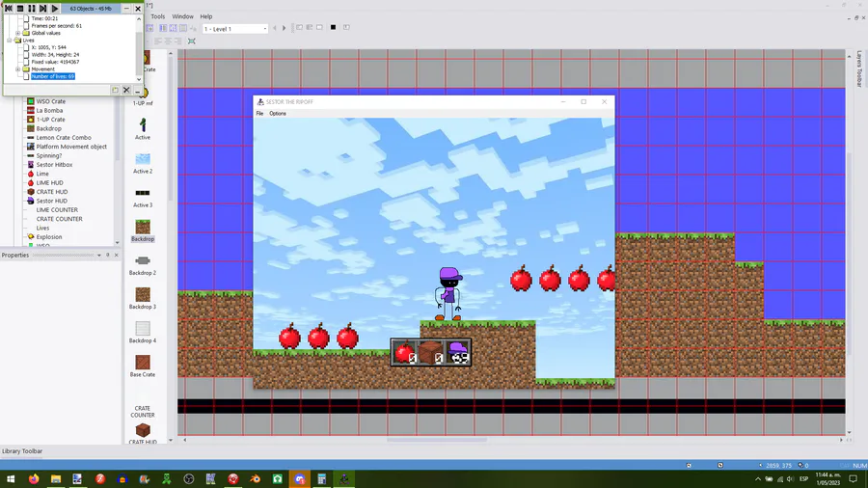Select LIME COUNTER in the object tree
The height and width of the screenshot is (488, 868).
coord(57,209)
